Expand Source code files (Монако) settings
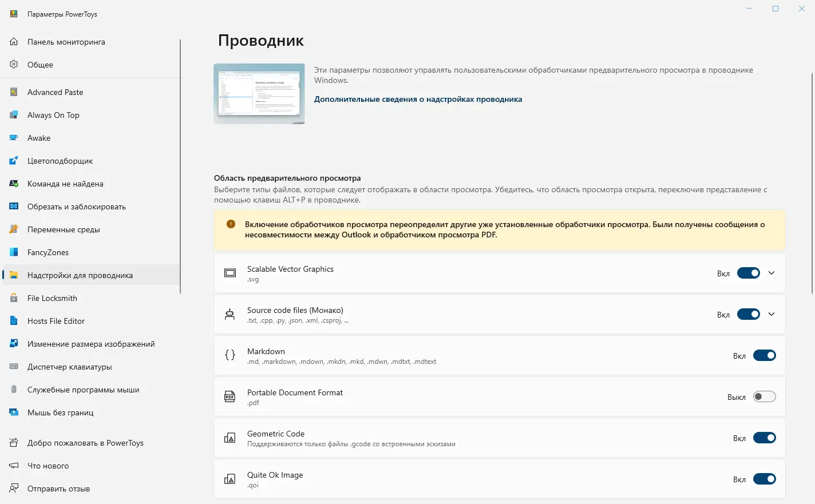815x504 pixels. 772,314
